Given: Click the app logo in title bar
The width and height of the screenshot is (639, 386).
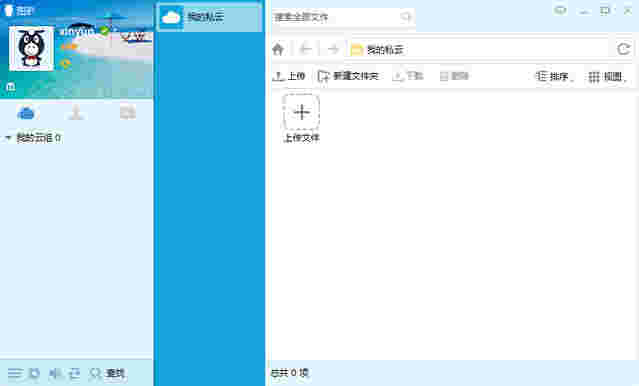Looking at the screenshot, I should [8, 10].
